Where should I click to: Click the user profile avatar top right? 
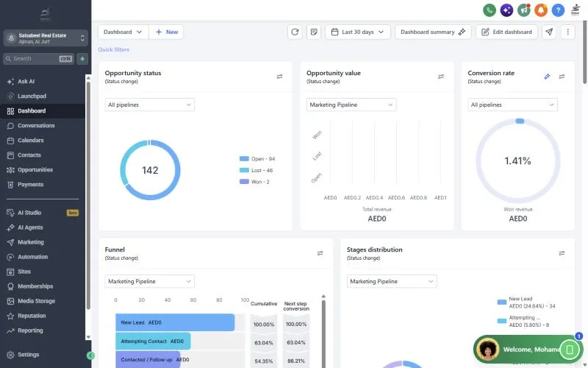click(576, 10)
